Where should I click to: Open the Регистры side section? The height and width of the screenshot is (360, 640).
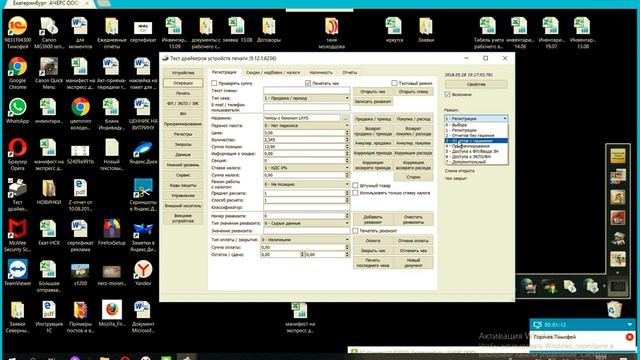click(183, 134)
